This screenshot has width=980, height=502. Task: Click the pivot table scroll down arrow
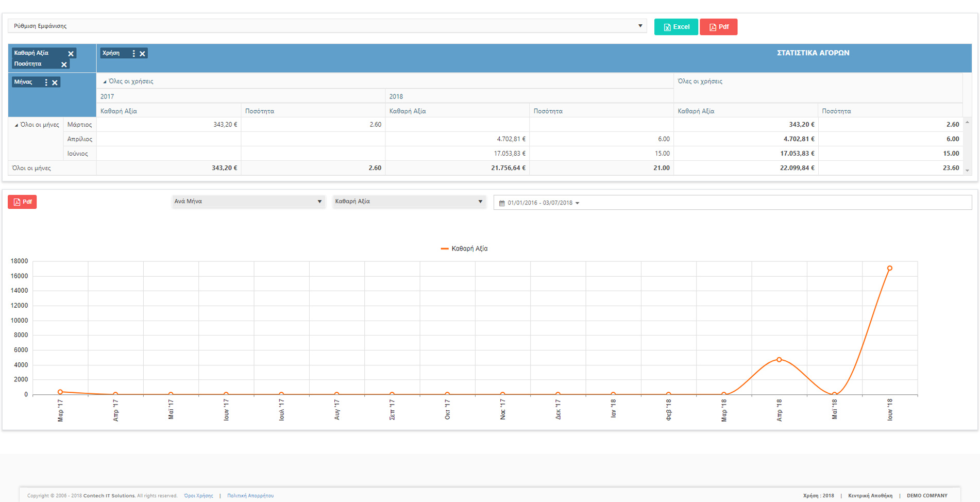click(x=967, y=170)
